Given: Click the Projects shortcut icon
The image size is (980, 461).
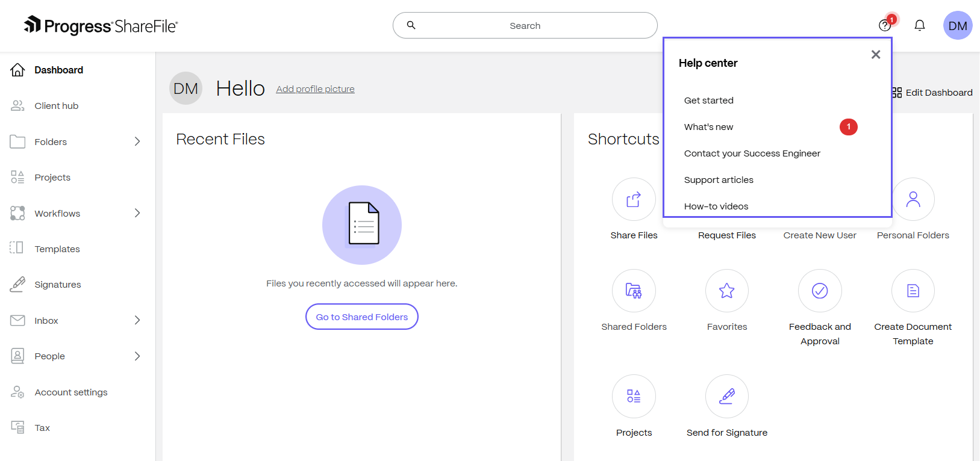Looking at the screenshot, I should click(x=634, y=396).
